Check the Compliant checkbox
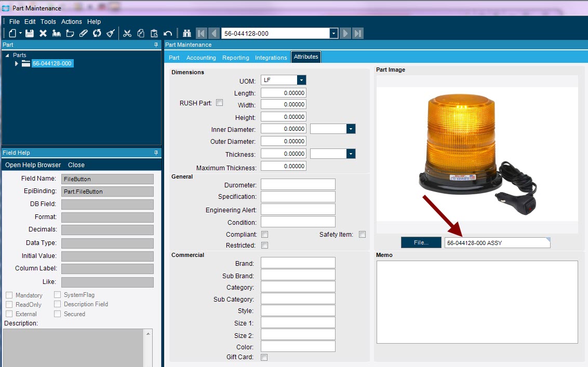This screenshot has height=367, width=588. (x=264, y=235)
